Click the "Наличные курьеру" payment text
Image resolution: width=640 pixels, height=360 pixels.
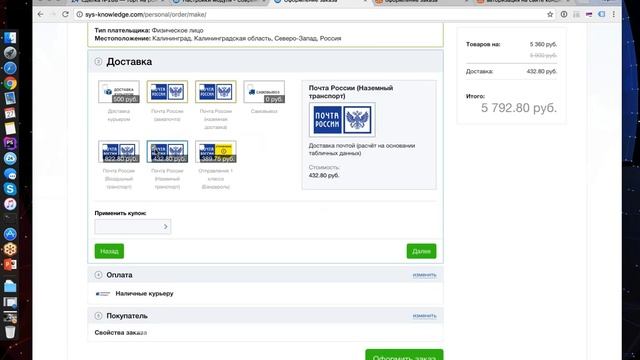click(x=144, y=293)
